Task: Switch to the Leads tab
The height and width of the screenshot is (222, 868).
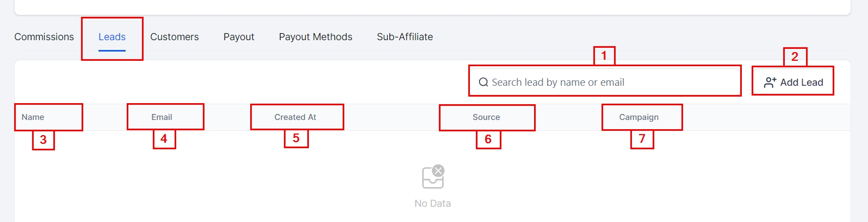Action: (x=112, y=37)
